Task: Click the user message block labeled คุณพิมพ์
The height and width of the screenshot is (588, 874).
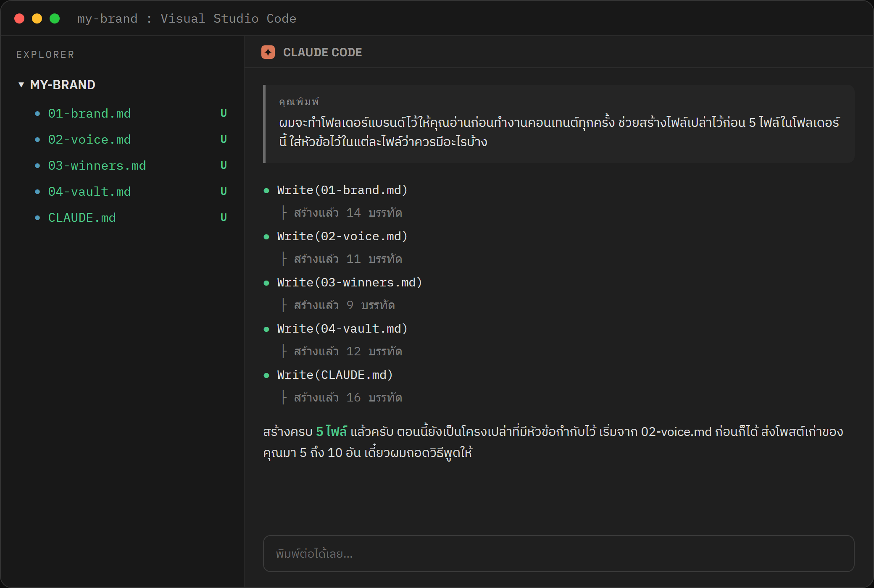Action: [x=558, y=124]
